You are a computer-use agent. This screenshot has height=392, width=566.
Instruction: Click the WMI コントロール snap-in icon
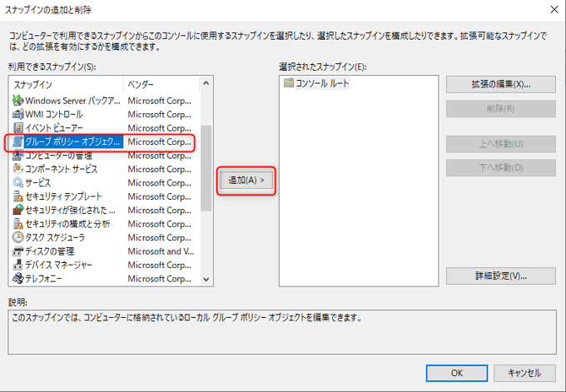[x=17, y=114]
